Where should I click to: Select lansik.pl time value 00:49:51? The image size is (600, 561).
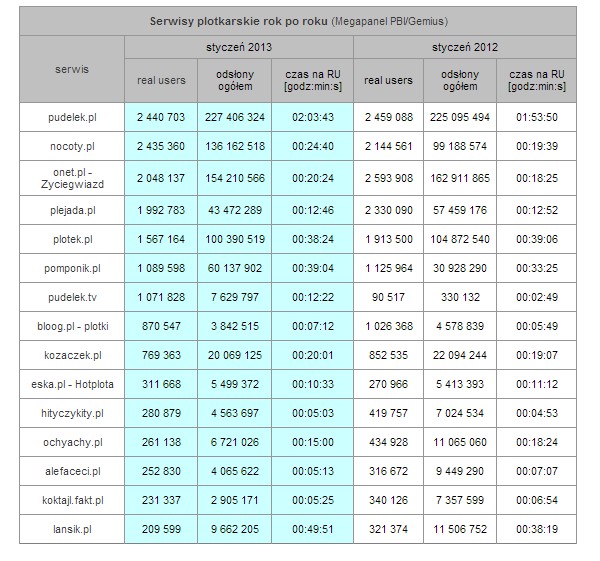point(313,529)
